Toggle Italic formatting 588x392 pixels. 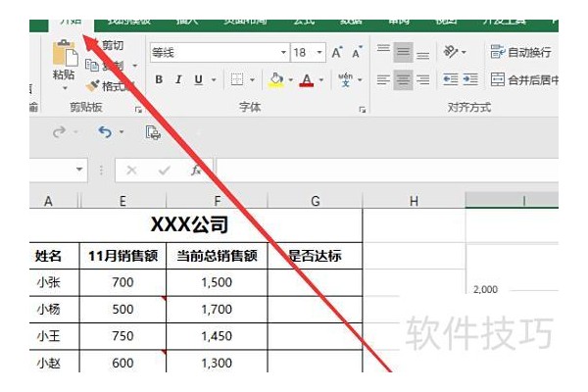(x=178, y=79)
